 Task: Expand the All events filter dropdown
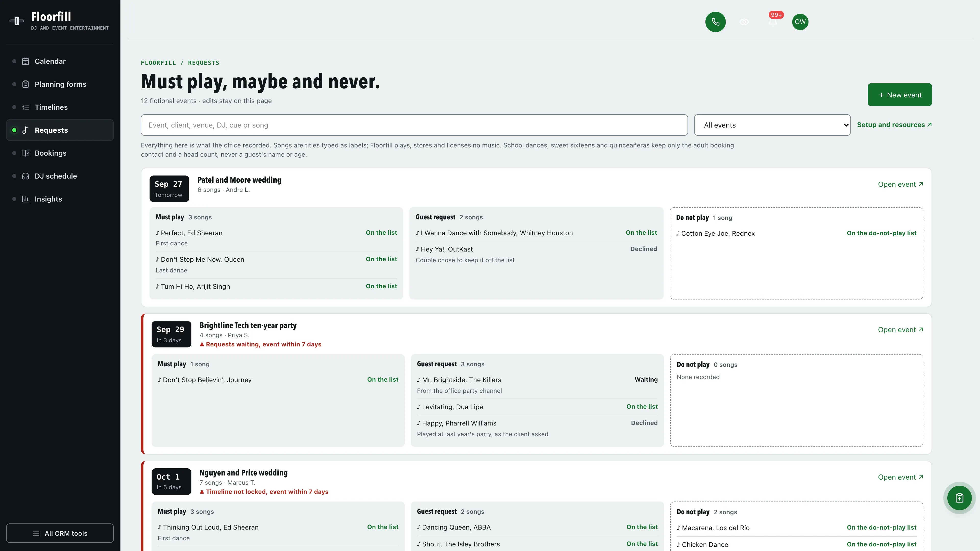click(x=772, y=125)
